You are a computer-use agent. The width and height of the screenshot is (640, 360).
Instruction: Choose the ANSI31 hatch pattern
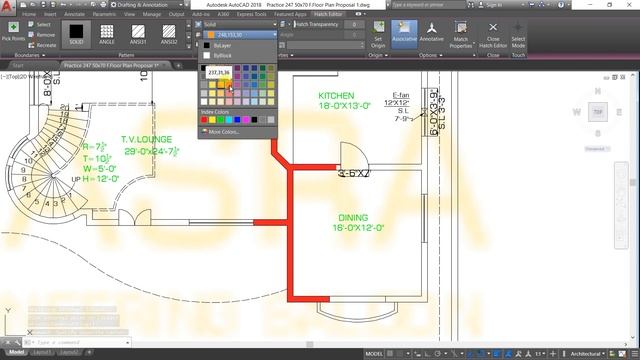point(138,34)
